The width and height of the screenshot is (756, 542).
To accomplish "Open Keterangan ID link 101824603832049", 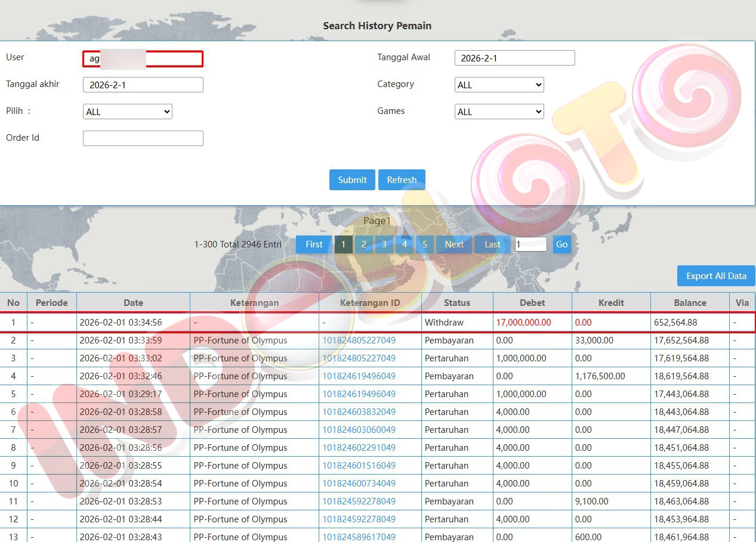I will (x=359, y=412).
